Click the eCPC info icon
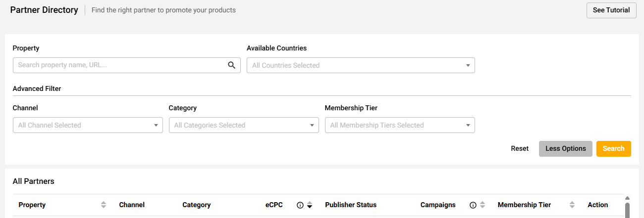 tap(300, 205)
